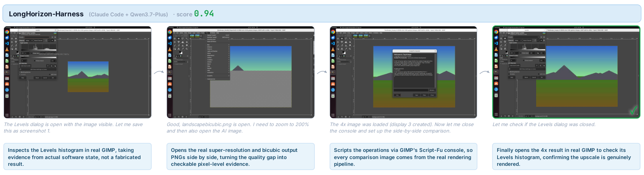Screen dimensions: 644x175
Task: Click Chrome dock icon in second screenshot
Action: click(170, 31)
